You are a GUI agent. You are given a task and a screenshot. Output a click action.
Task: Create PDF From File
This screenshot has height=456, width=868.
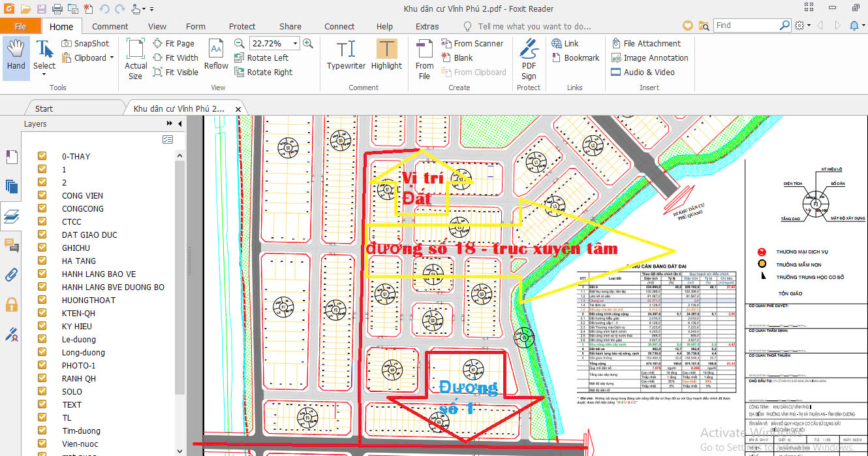(424, 59)
